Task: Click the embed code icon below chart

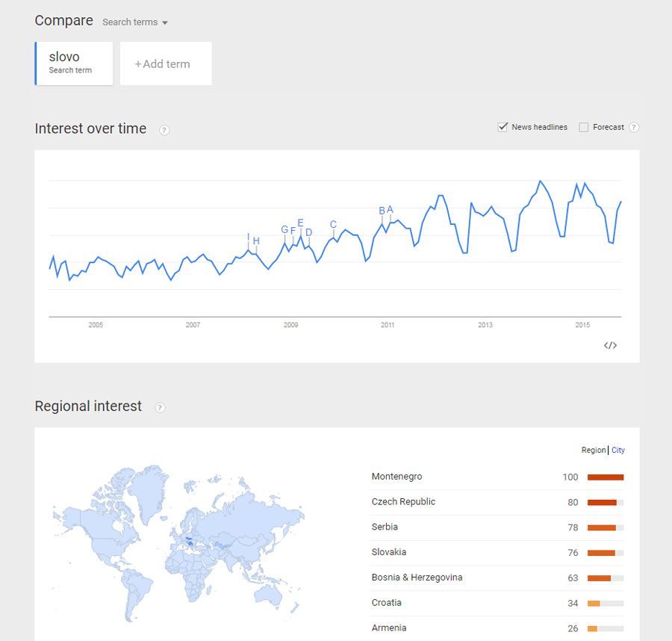Action: click(x=610, y=345)
